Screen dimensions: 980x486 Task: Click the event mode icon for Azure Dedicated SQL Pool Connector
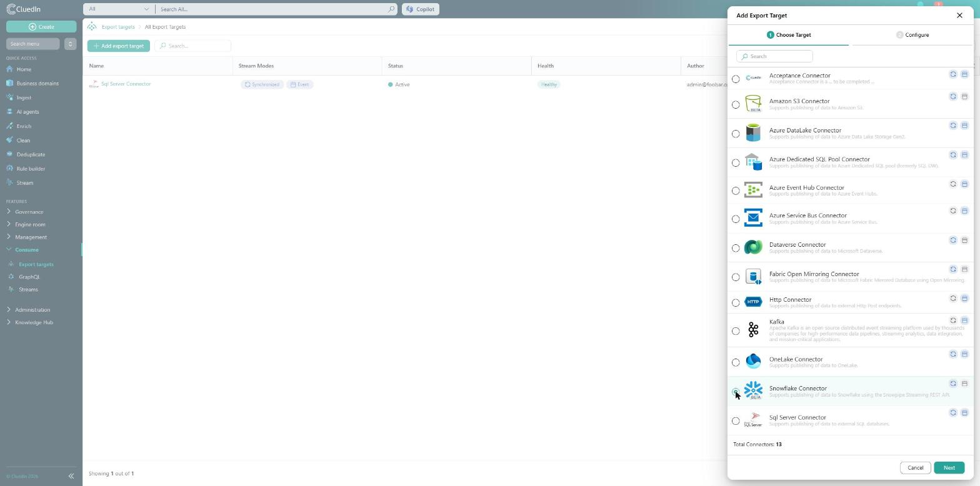pyautogui.click(x=964, y=155)
